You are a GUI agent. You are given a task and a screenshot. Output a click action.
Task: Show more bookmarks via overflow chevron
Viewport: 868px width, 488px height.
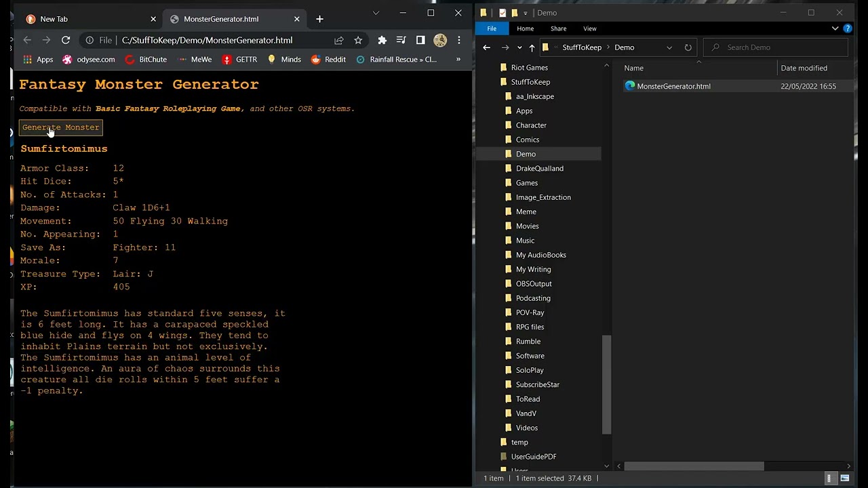click(458, 60)
